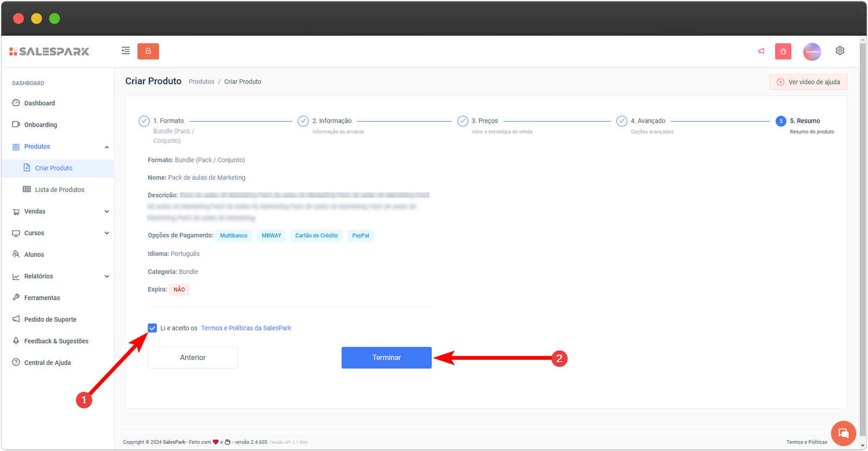
Task: Click the Ver video de ajuda button
Action: tap(808, 82)
